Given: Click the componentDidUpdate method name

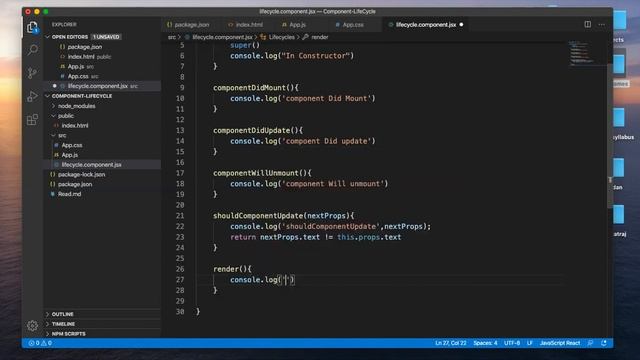Looking at the screenshot, I should point(251,130).
